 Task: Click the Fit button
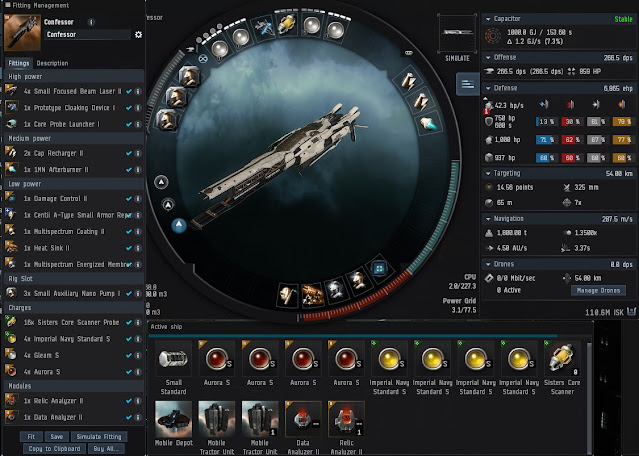[x=31, y=436]
